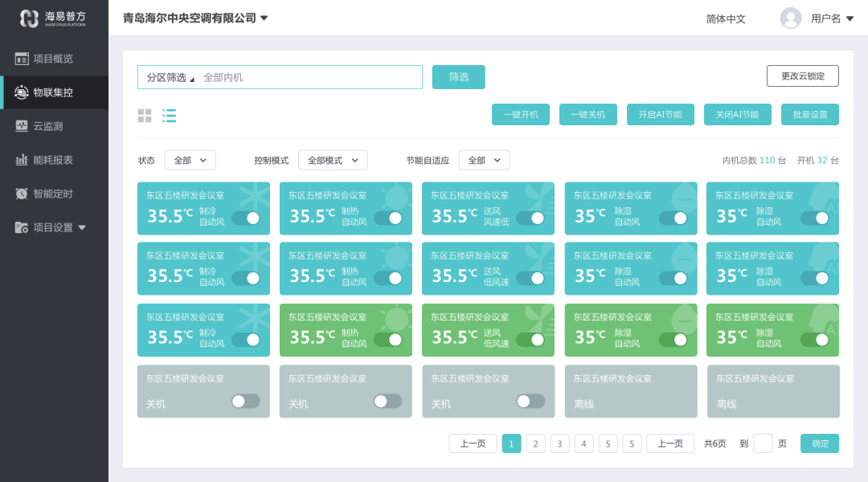Go to page 3 in pagination
Viewport: 868px width, 482px height.
[560, 443]
